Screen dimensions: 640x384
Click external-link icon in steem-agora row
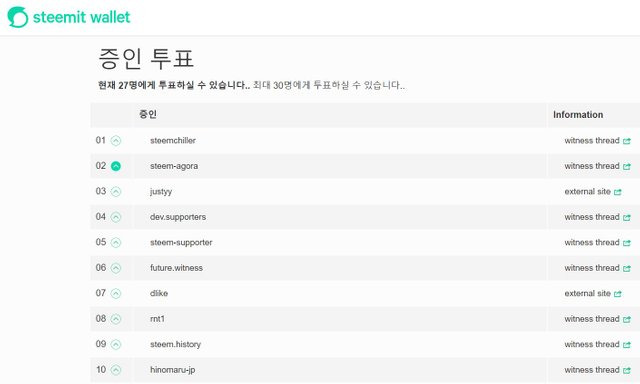[627, 166]
